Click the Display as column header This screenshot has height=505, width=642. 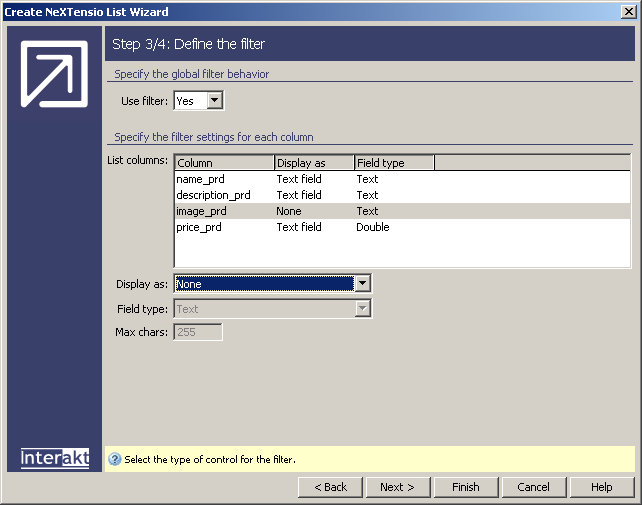point(314,163)
